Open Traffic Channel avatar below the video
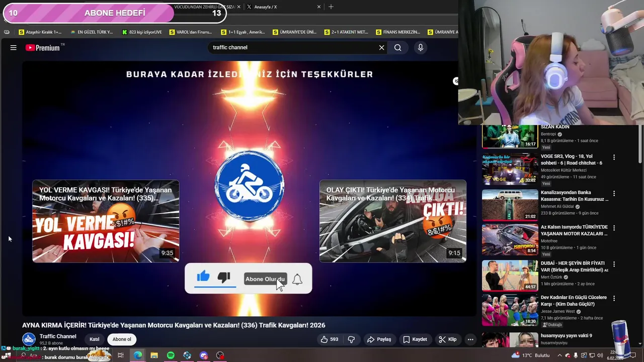 (29, 339)
